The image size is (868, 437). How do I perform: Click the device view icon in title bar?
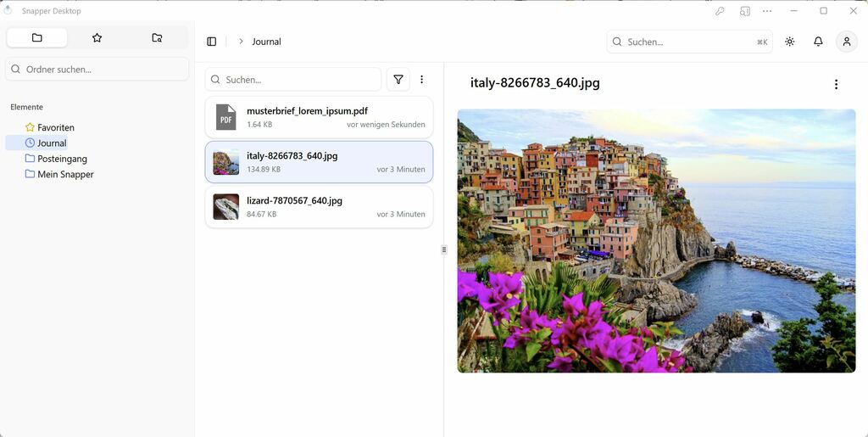click(745, 11)
